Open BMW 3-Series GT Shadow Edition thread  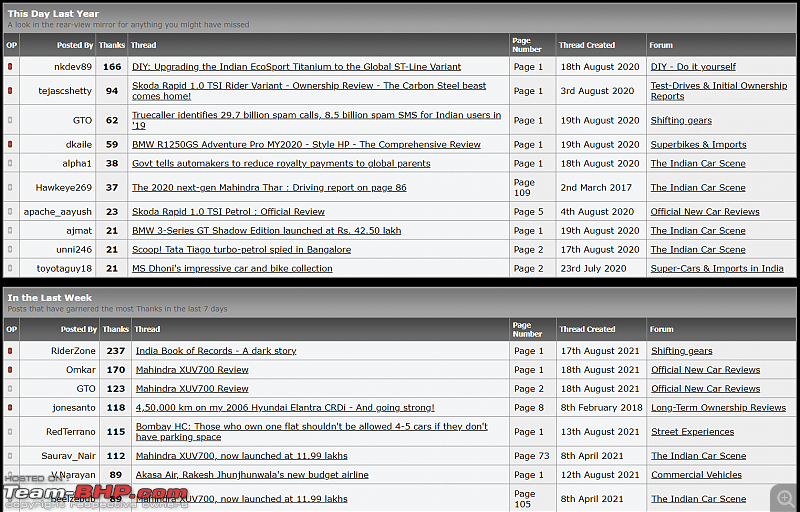tap(266, 231)
